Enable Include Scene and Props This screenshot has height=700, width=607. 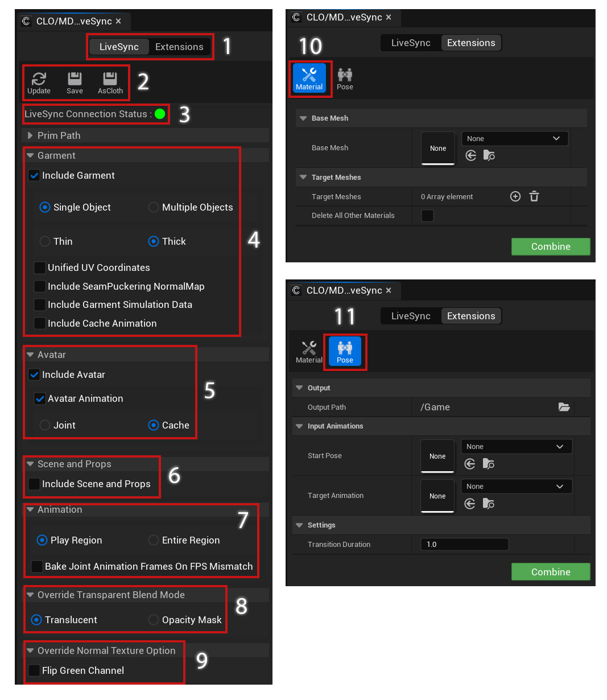[x=34, y=484]
